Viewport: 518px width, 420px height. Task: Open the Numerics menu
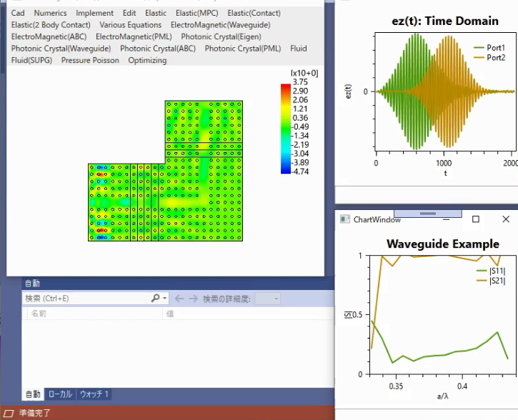[x=50, y=13]
